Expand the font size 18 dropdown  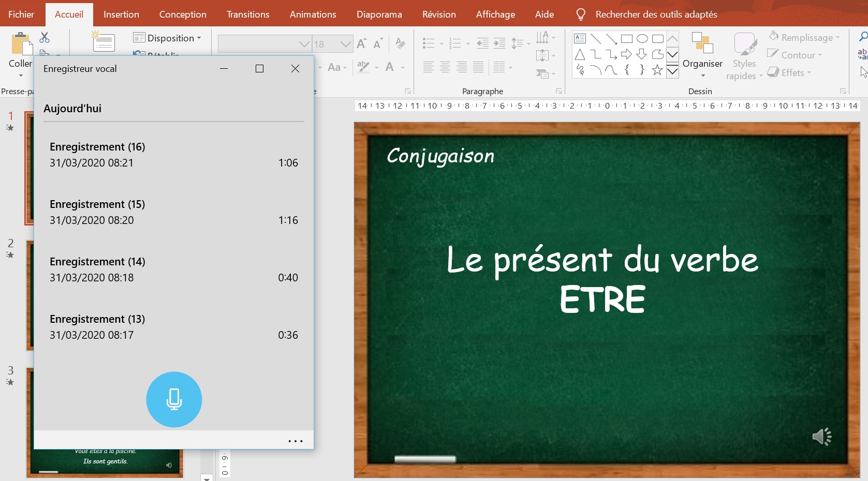[346, 44]
